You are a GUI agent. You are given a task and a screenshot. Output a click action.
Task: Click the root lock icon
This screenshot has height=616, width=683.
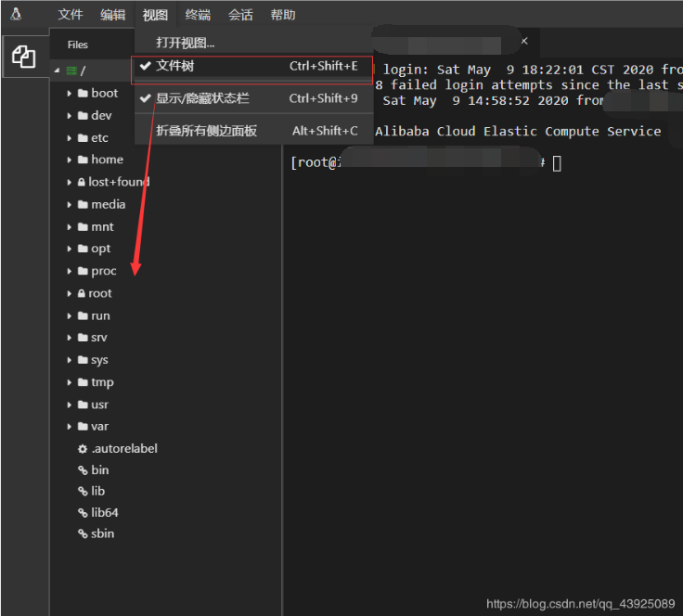pyautogui.click(x=82, y=293)
